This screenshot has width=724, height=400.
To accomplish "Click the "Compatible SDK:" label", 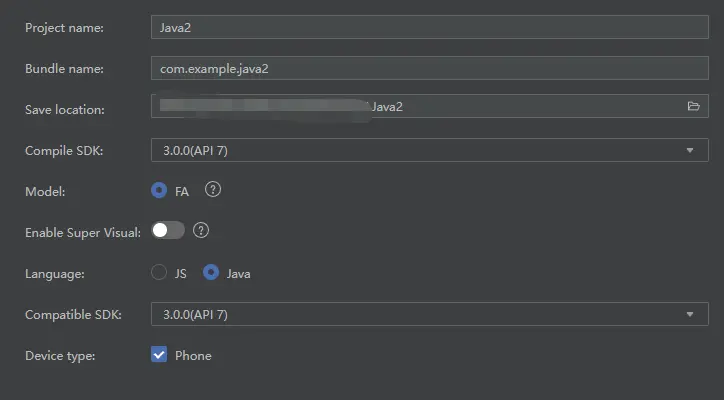I will (73, 315).
